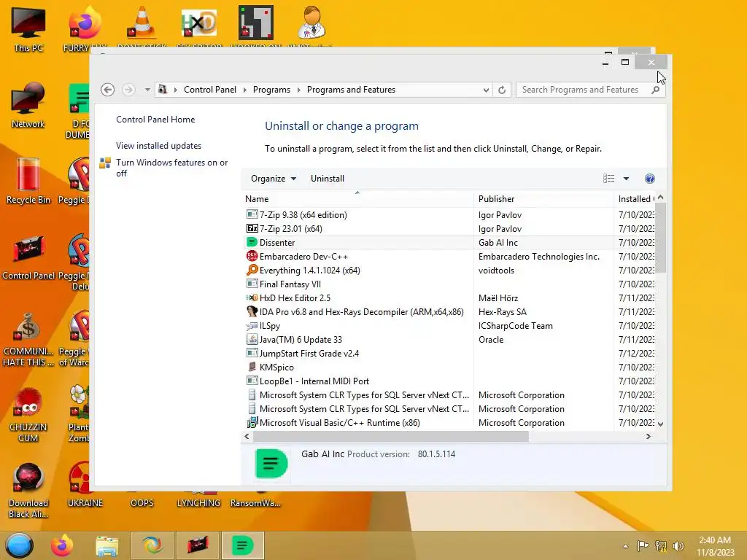747x560 pixels.
Task: Click the change view icon
Action: pyautogui.click(x=609, y=179)
